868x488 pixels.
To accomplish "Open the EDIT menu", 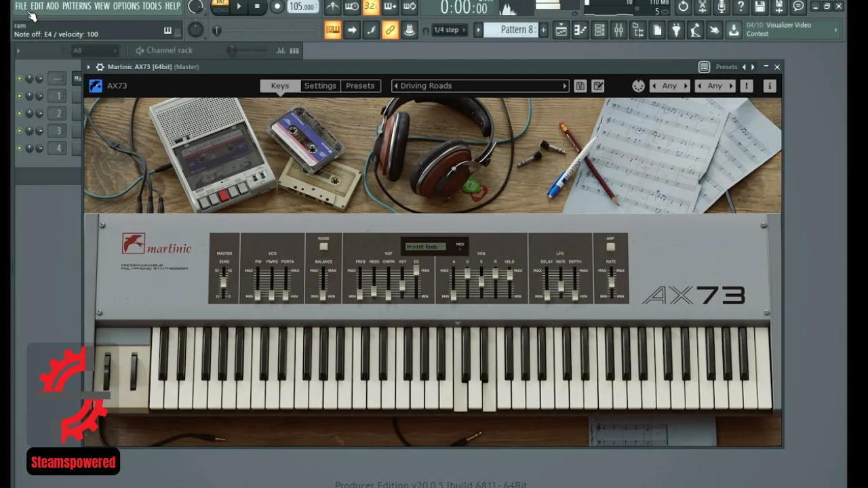I will pyautogui.click(x=37, y=6).
